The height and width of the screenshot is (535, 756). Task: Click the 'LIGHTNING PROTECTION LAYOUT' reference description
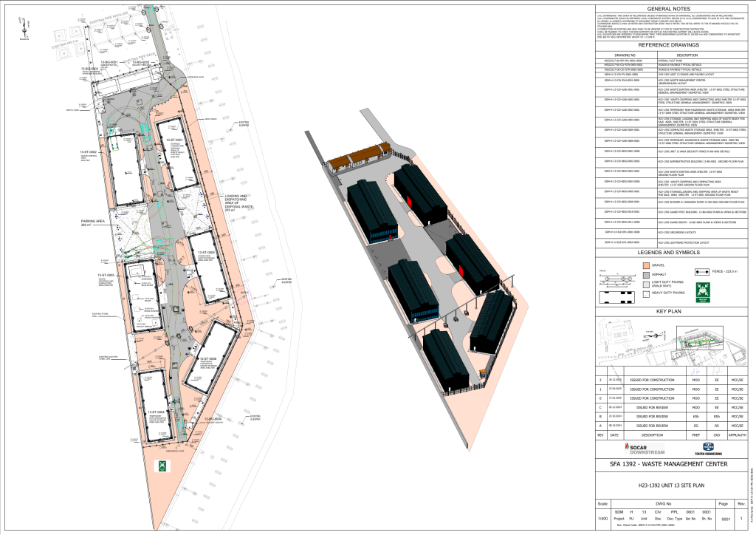pos(683,242)
